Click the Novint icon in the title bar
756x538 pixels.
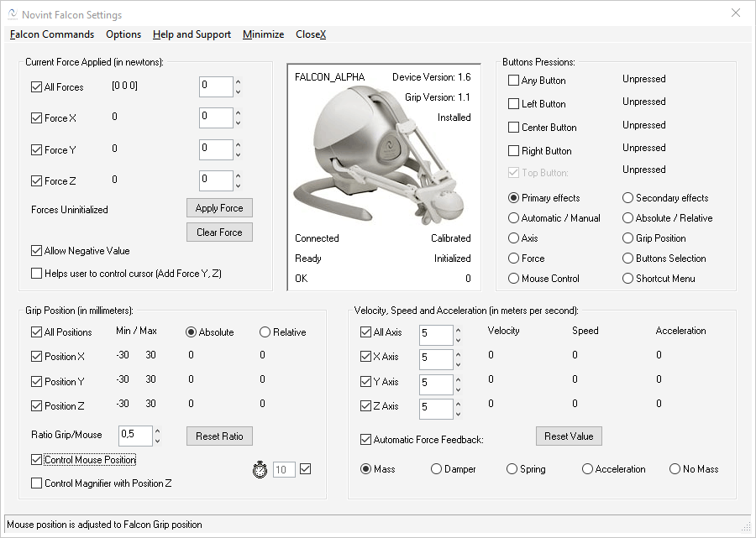point(11,13)
